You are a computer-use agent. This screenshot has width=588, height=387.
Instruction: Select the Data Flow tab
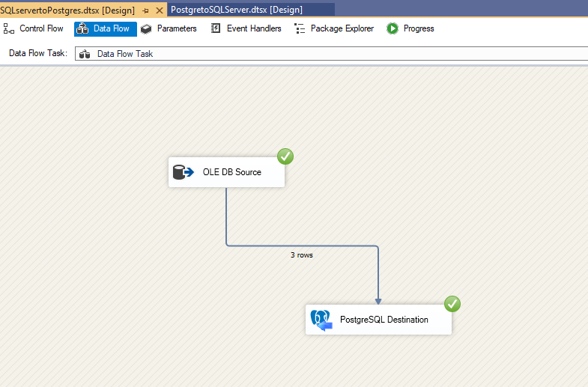click(106, 29)
